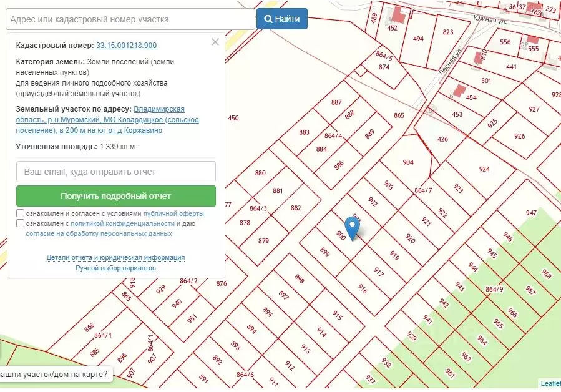Close the parcel info panel
The width and height of the screenshot is (561, 392).
[215, 42]
